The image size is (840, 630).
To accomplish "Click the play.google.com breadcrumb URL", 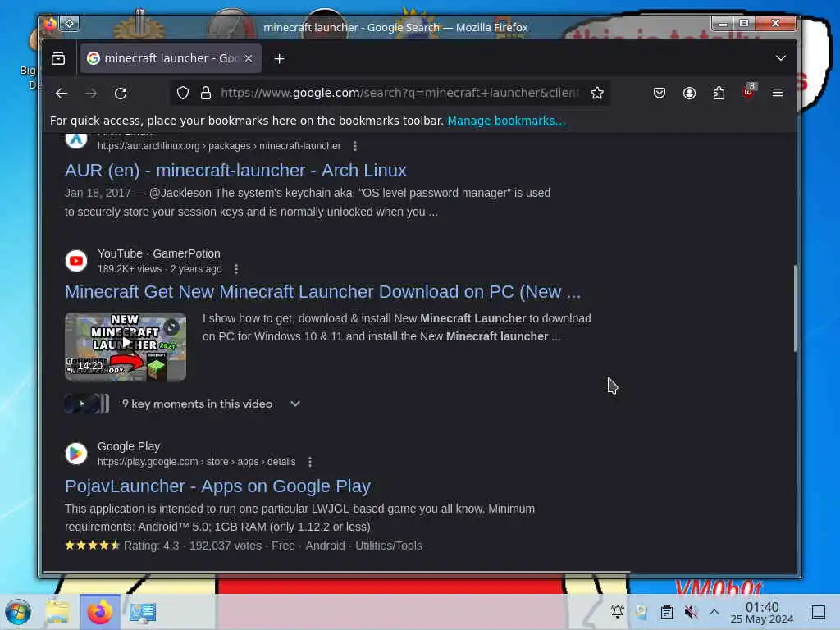I will [x=197, y=462].
